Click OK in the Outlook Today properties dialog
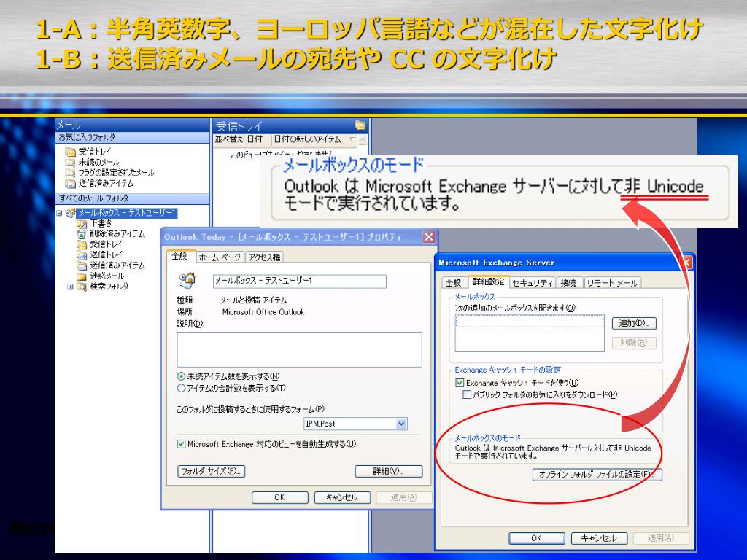Viewport: 747px width, 560px height. point(279,497)
